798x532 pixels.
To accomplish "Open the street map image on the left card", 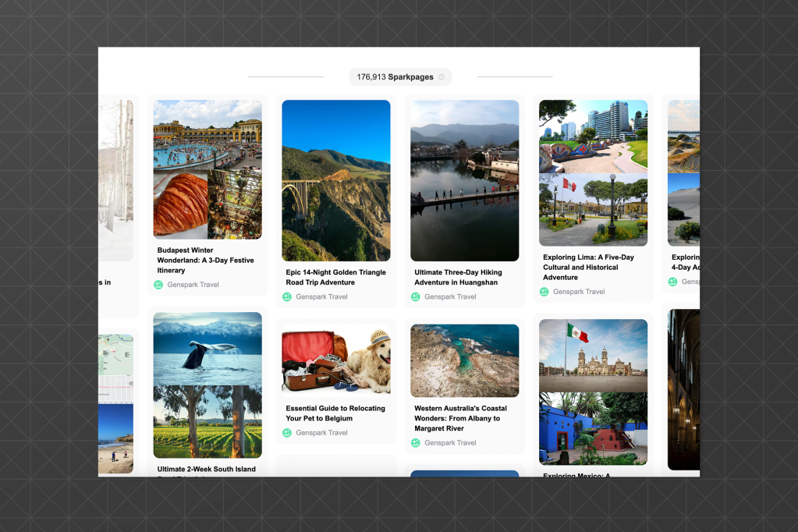I will 116,369.
